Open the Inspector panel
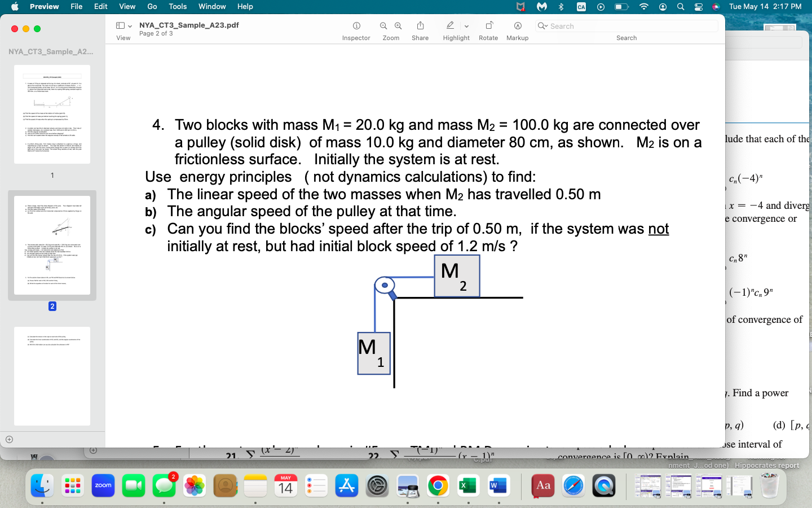The width and height of the screenshot is (812, 508). tap(355, 26)
